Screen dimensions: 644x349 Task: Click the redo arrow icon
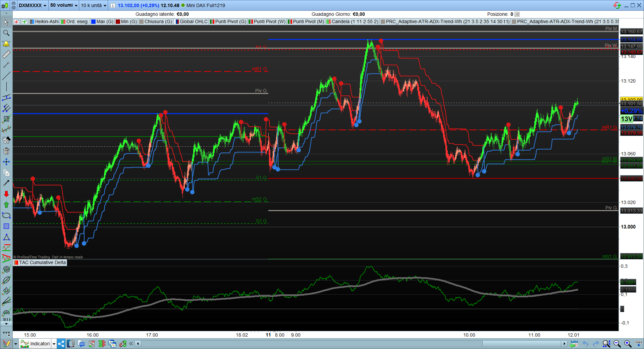tap(596, 344)
